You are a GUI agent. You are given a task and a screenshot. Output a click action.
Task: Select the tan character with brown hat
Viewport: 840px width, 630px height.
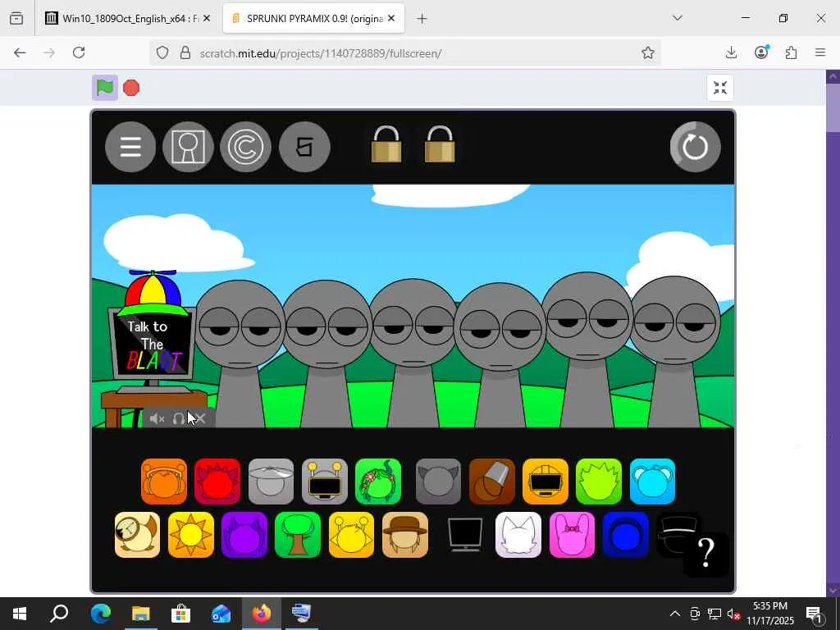(405, 535)
